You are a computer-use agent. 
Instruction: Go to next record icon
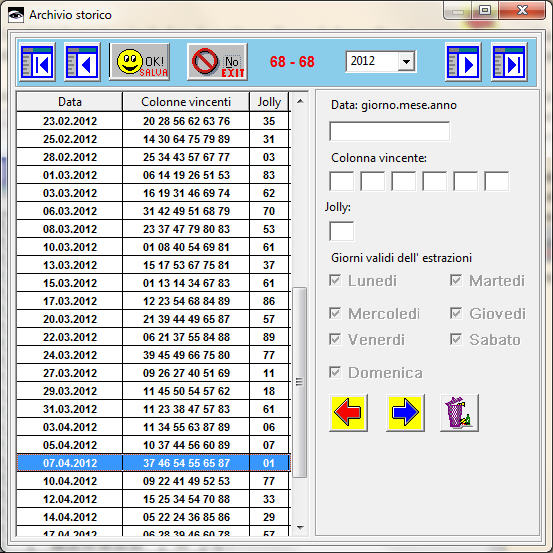click(463, 62)
